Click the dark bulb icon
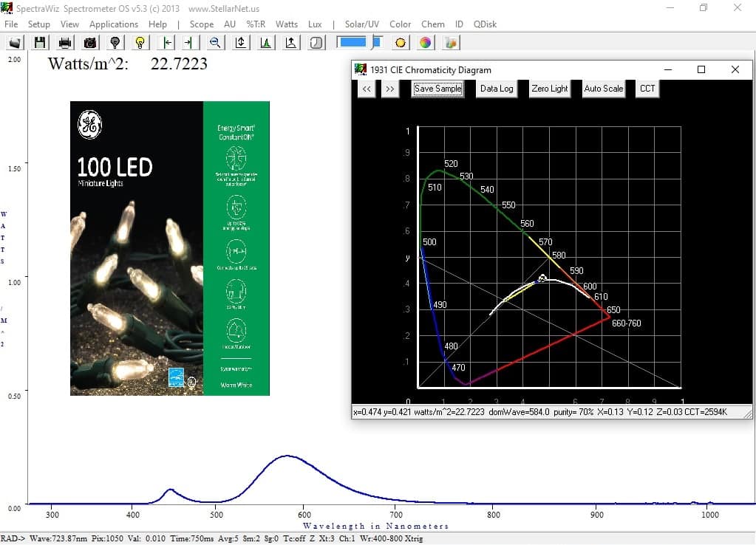The height and width of the screenshot is (545, 756). click(115, 42)
